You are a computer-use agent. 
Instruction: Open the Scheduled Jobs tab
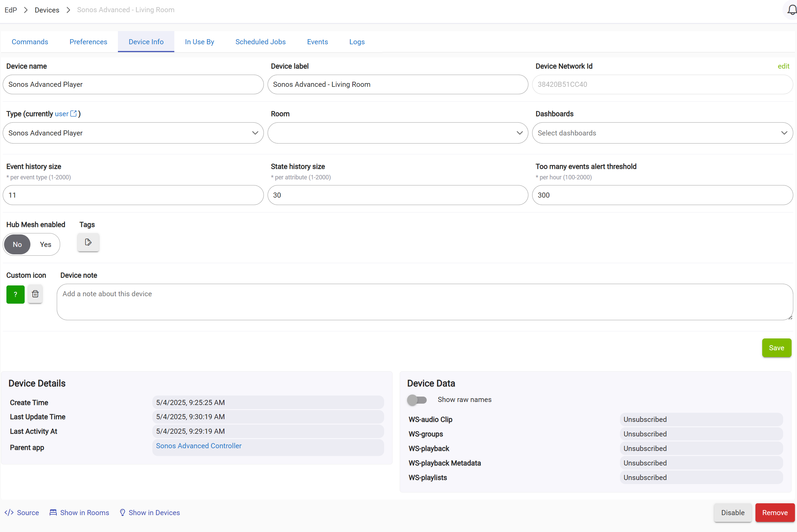260,42
